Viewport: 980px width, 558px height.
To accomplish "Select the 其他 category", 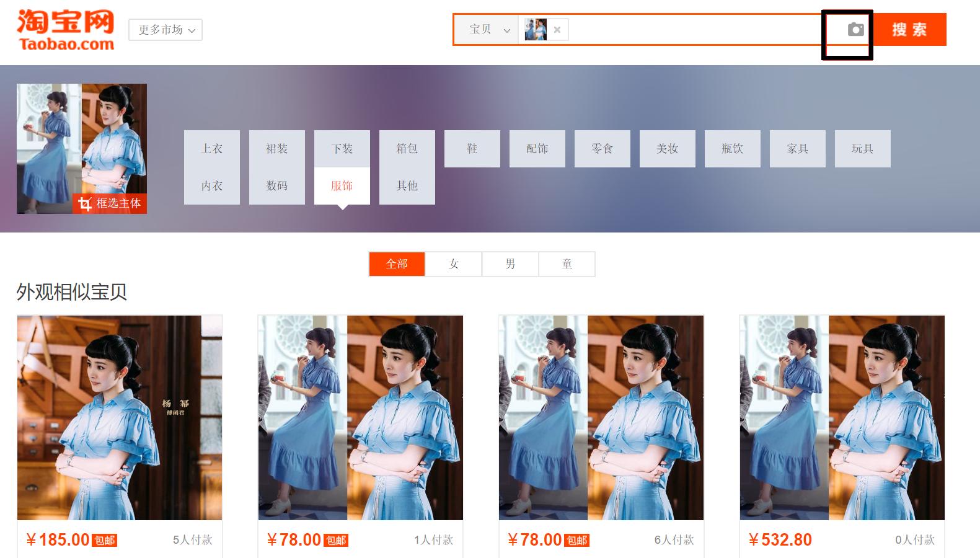I will 407,186.
